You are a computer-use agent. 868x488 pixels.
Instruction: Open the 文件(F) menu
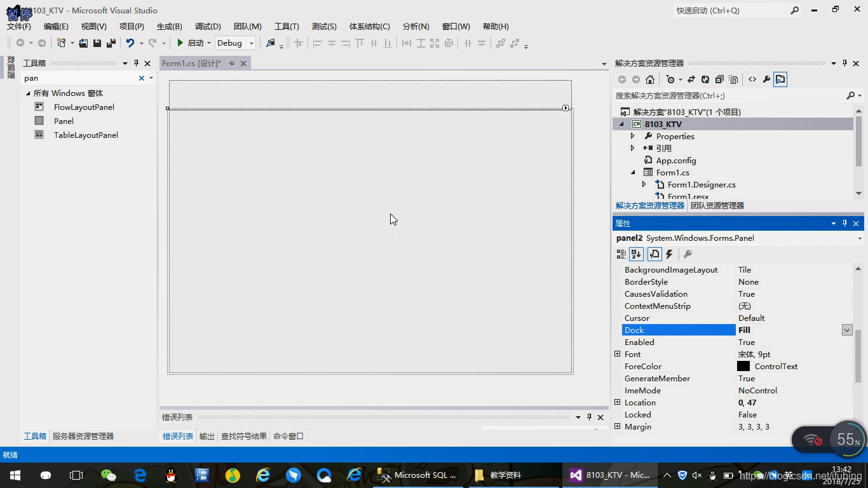pos(19,26)
